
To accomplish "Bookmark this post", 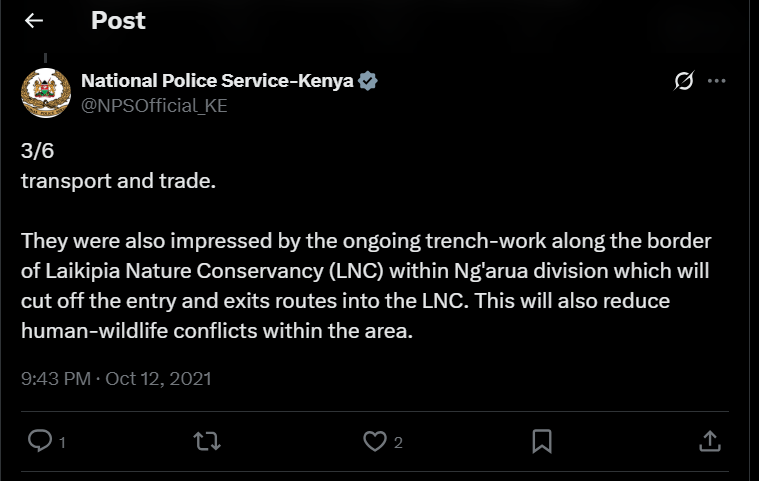I will (541, 441).
